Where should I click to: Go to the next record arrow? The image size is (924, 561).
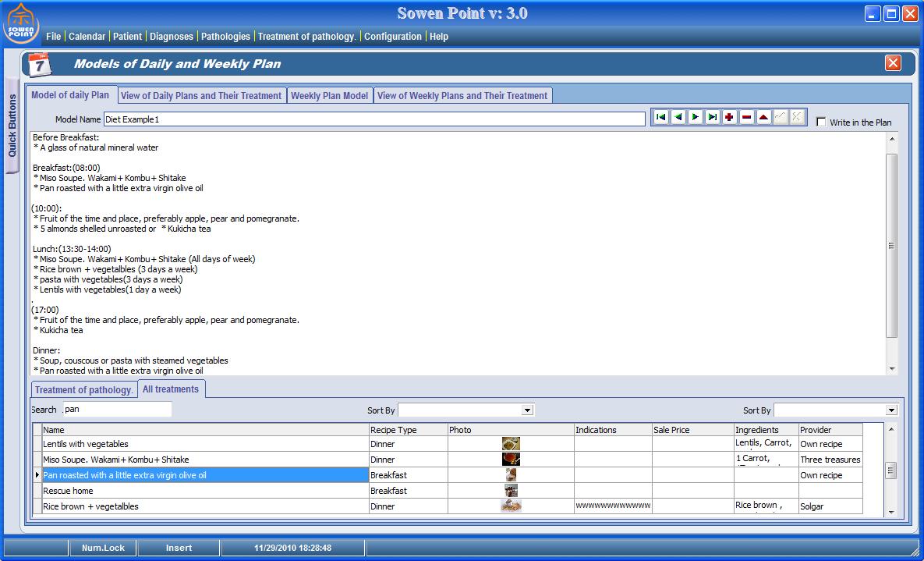[x=696, y=117]
